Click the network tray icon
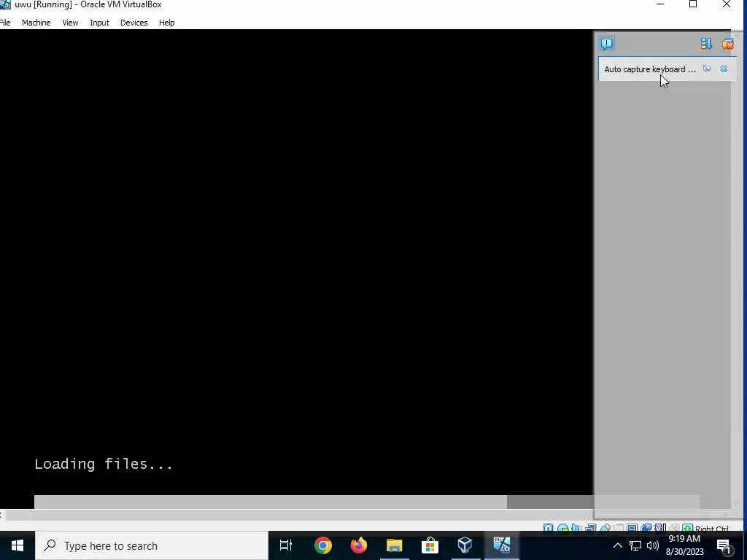Image resolution: width=747 pixels, height=560 pixels. coord(635,545)
